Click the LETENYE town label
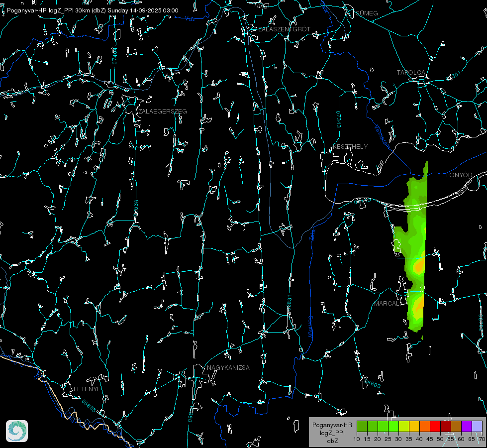Screen dimensions: 487x448 point(87,389)
